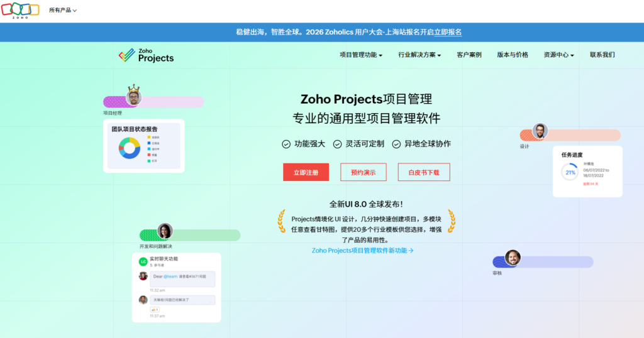
Task: Click check icon beside 功能强大
Action: [286, 144]
